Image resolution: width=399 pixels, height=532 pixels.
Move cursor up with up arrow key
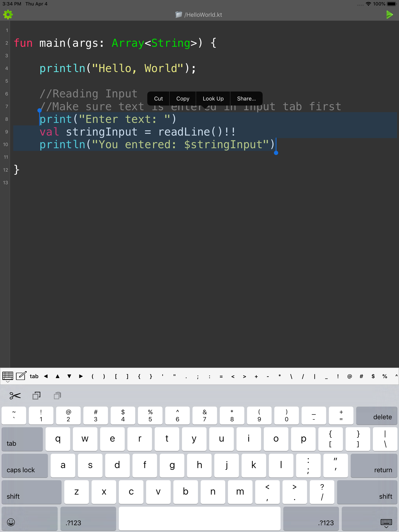point(57,376)
